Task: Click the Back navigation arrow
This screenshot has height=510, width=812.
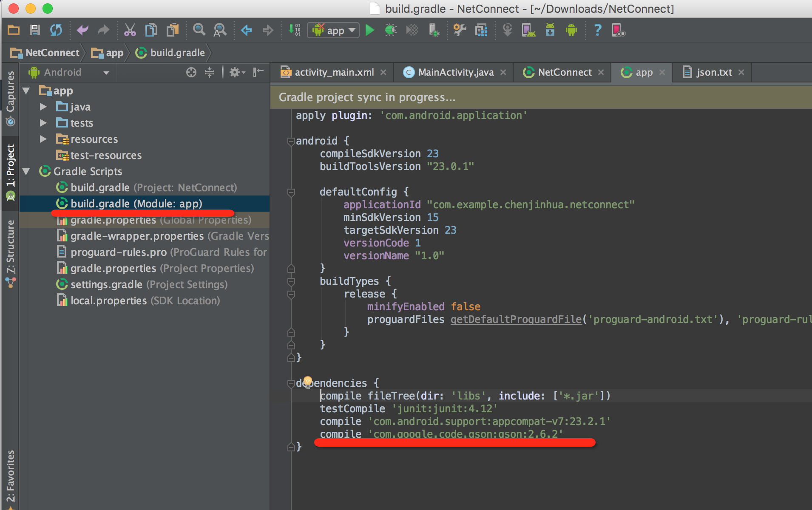Action: coord(246,30)
